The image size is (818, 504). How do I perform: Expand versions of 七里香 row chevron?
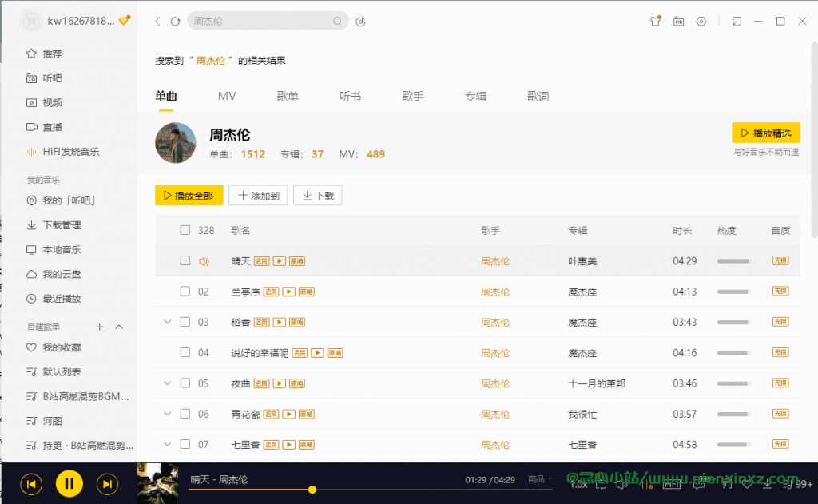click(x=168, y=445)
